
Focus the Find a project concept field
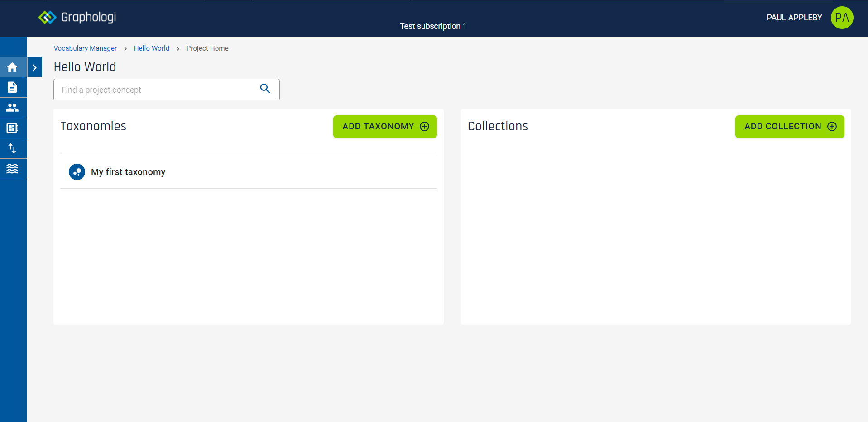click(x=167, y=90)
